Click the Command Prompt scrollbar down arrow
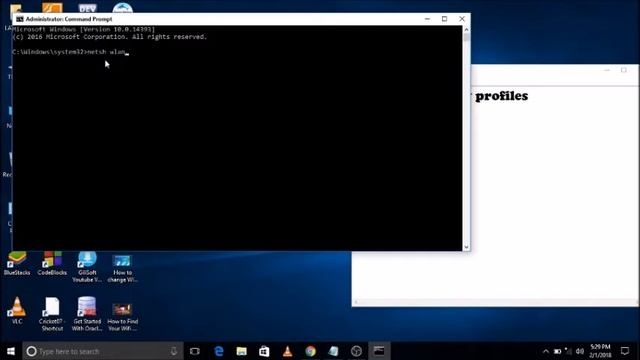 click(x=466, y=247)
